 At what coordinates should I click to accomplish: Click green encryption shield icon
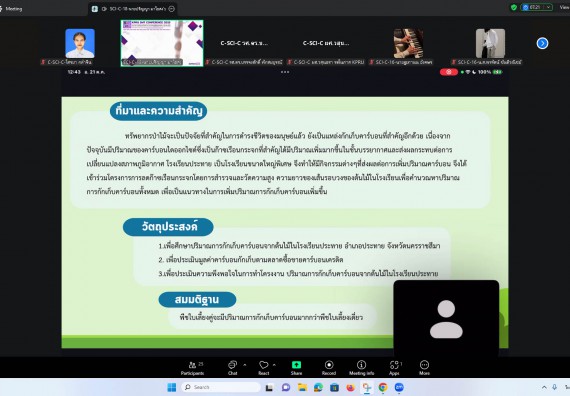514,7
